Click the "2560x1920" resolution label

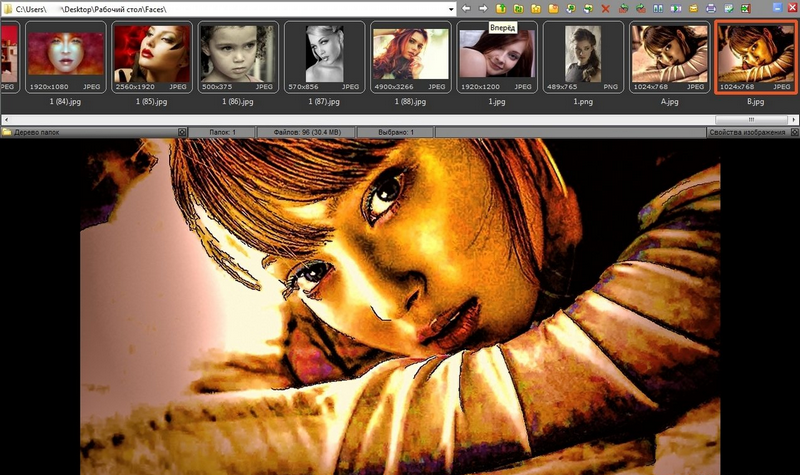tap(135, 87)
